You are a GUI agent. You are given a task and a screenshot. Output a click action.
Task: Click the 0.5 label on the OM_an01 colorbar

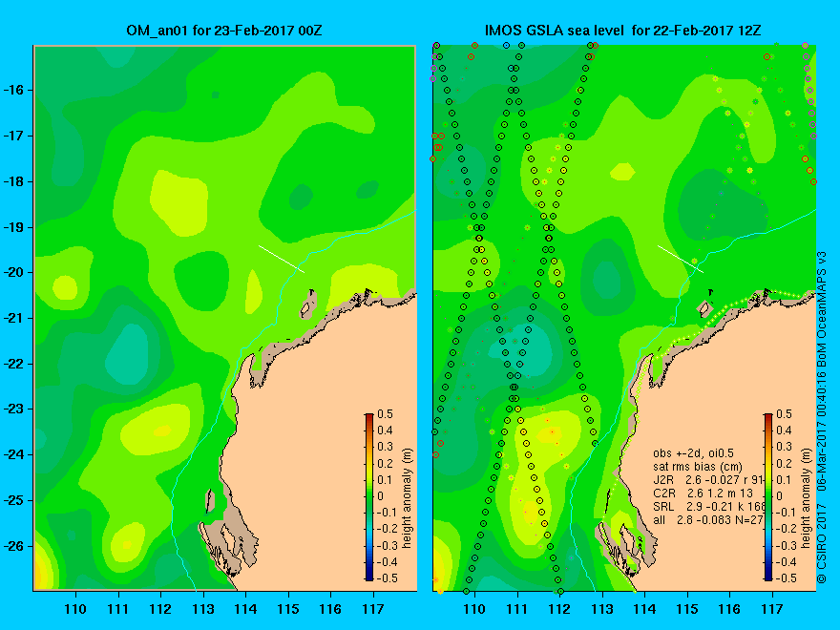(x=386, y=414)
